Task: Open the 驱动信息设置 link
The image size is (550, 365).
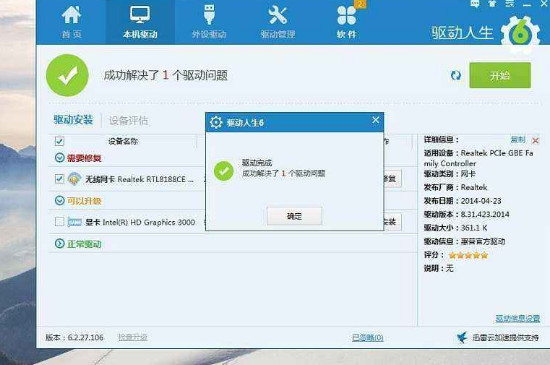Action: [x=517, y=318]
